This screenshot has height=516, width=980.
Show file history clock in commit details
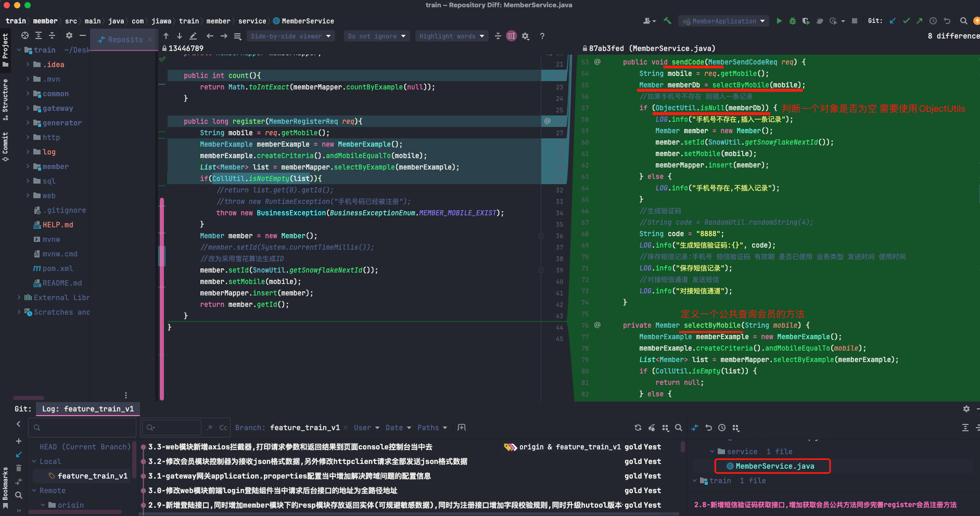722,428
